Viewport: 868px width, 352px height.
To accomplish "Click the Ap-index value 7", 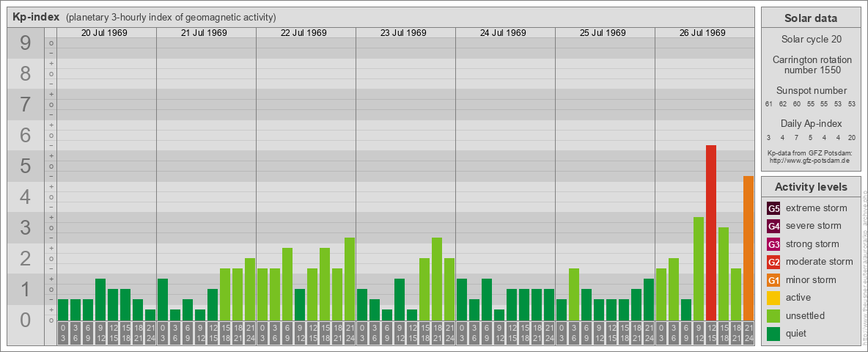I will [x=797, y=137].
